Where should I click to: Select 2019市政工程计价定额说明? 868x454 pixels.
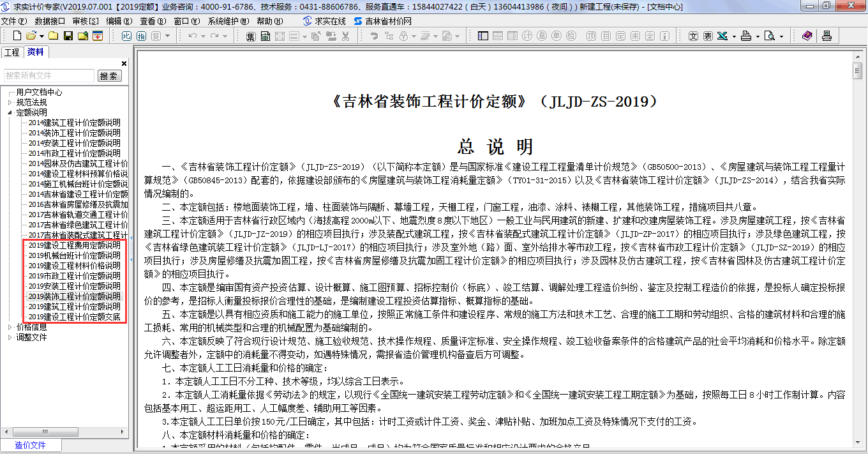(74, 276)
